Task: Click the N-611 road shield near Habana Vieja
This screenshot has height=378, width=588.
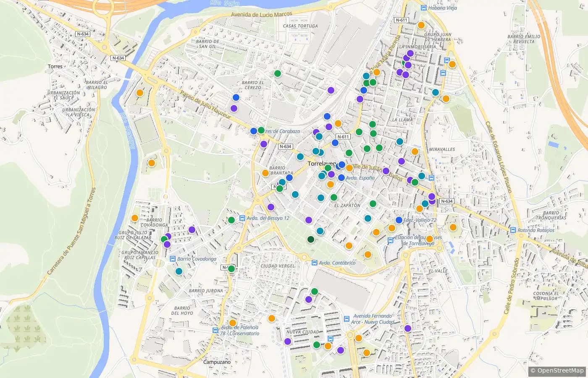Action: [x=402, y=20]
